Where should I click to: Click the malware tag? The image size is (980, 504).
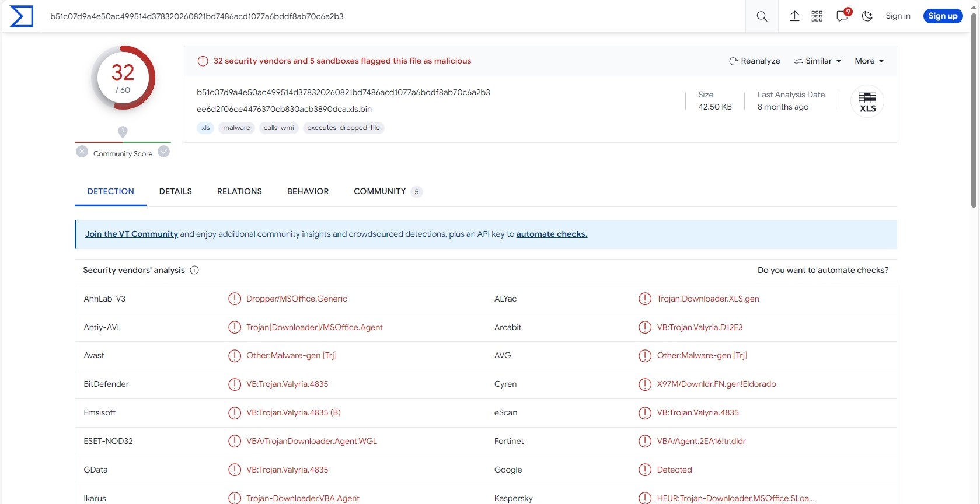236,128
